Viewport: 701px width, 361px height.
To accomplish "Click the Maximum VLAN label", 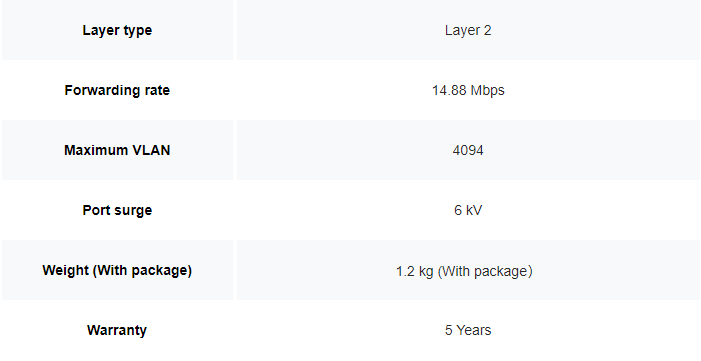I will (x=117, y=150).
